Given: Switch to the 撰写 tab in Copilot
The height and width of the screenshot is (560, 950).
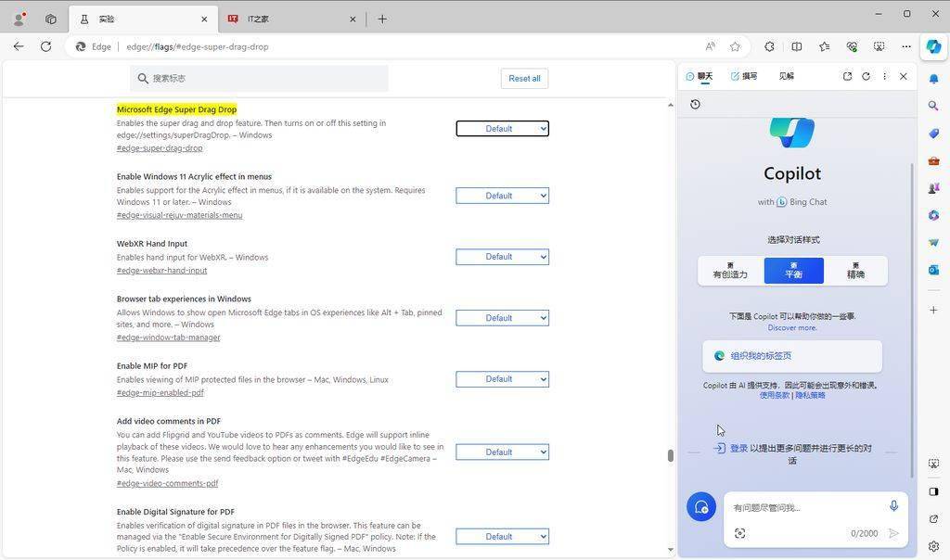Looking at the screenshot, I should click(x=744, y=76).
